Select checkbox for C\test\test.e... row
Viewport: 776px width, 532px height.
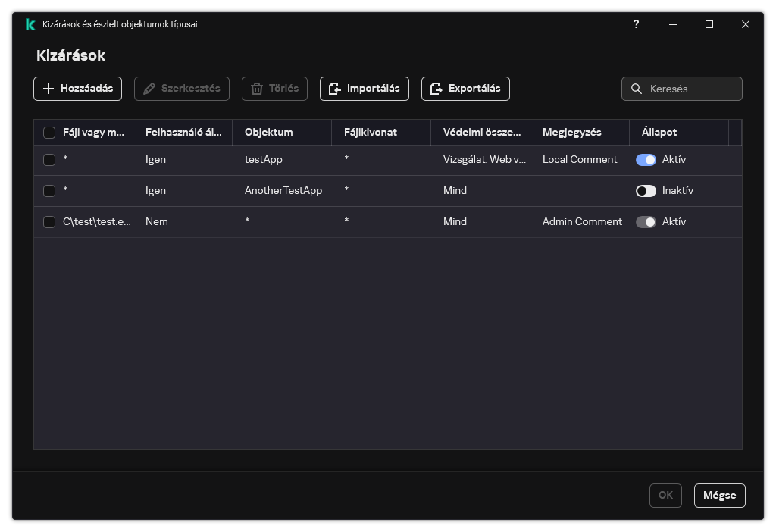coord(49,222)
